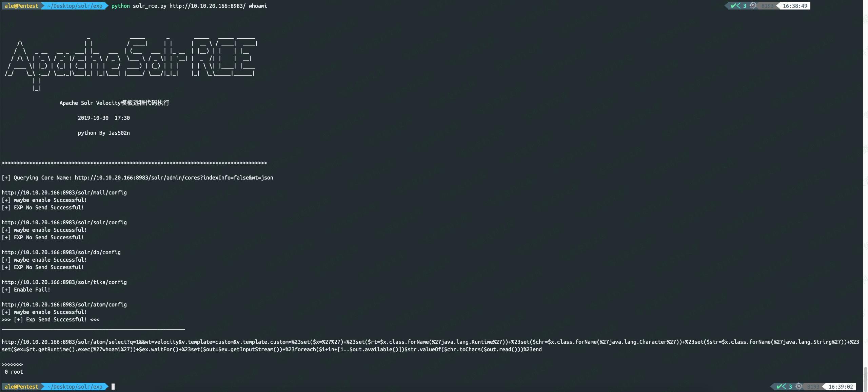This screenshot has height=392, width=868.
Task: Click the 'Apache Solr Velocity模板远程代码执行' title line
Action: [x=114, y=103]
